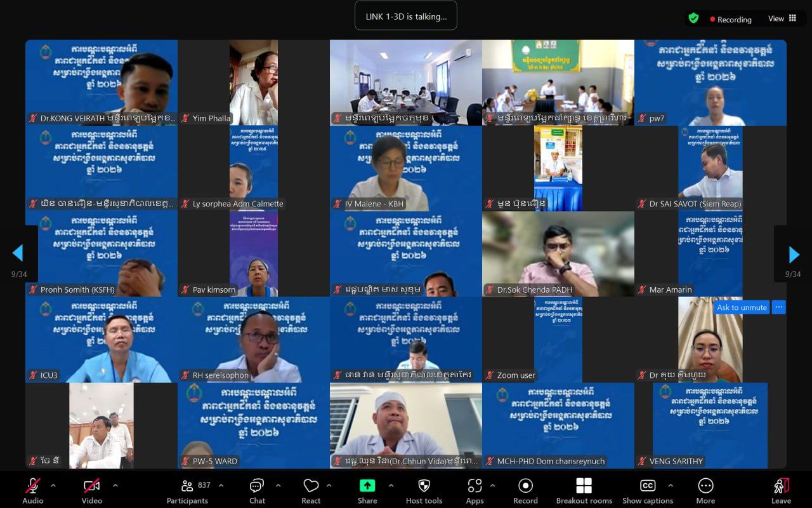Open Host tools shield icon
Viewport: 812px width, 508px height.
(424, 486)
